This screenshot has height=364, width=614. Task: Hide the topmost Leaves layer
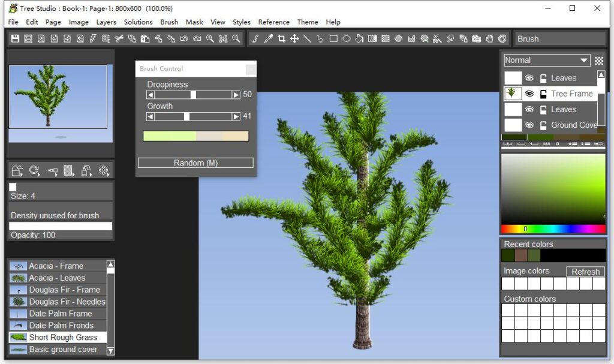click(x=529, y=77)
